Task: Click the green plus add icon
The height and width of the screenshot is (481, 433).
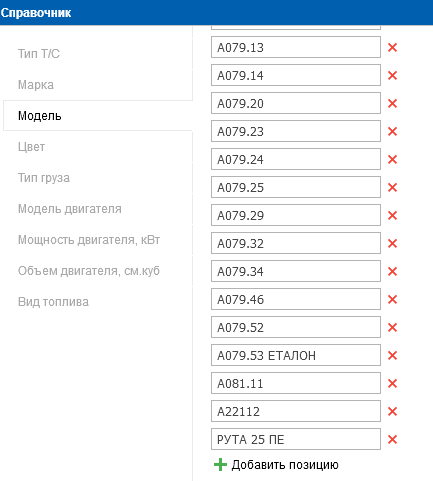Action: tap(220, 464)
